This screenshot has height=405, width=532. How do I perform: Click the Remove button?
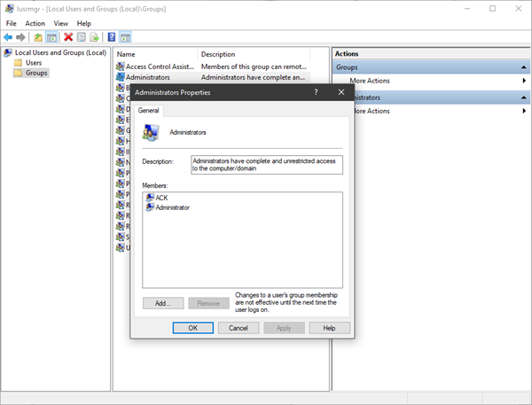coord(208,303)
